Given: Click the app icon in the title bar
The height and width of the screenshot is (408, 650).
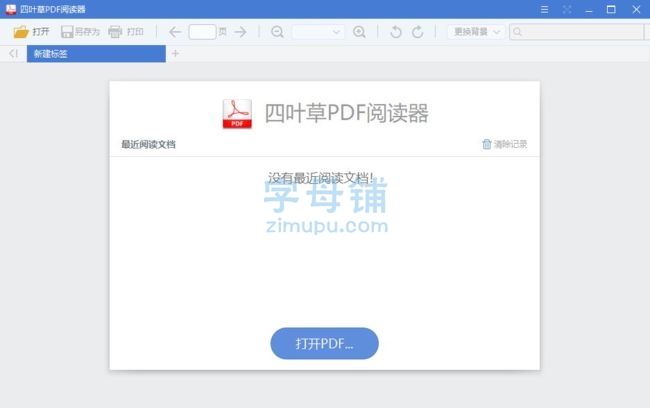Looking at the screenshot, I should (x=11, y=9).
